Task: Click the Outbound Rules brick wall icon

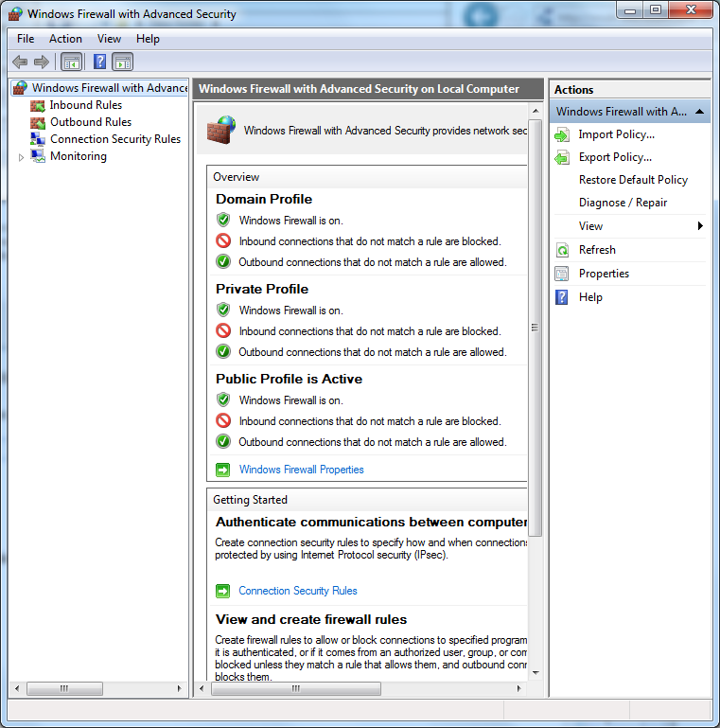Action: point(38,122)
